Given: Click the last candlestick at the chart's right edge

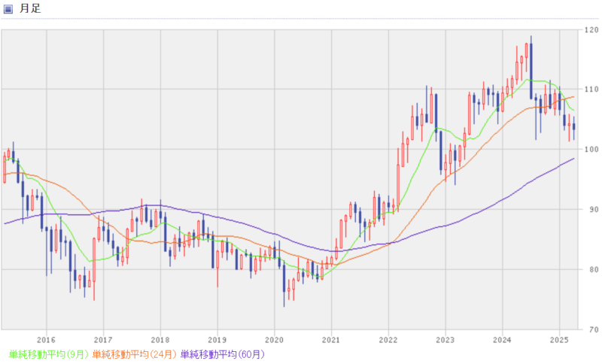Looking at the screenshot, I should click(574, 126).
